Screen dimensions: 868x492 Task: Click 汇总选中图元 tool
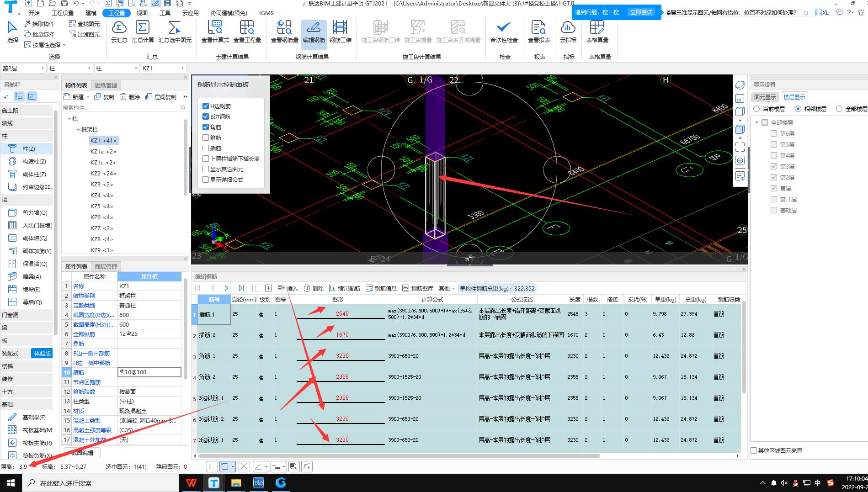175,32
